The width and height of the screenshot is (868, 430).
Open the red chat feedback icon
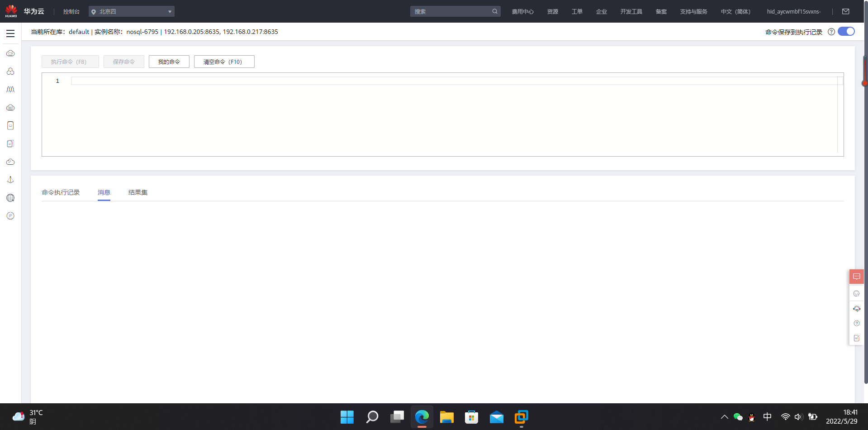point(857,277)
